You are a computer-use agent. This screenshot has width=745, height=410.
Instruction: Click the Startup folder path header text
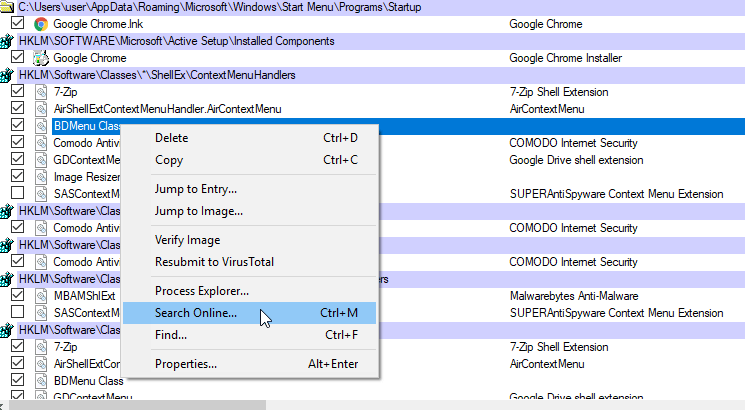tap(220, 7)
